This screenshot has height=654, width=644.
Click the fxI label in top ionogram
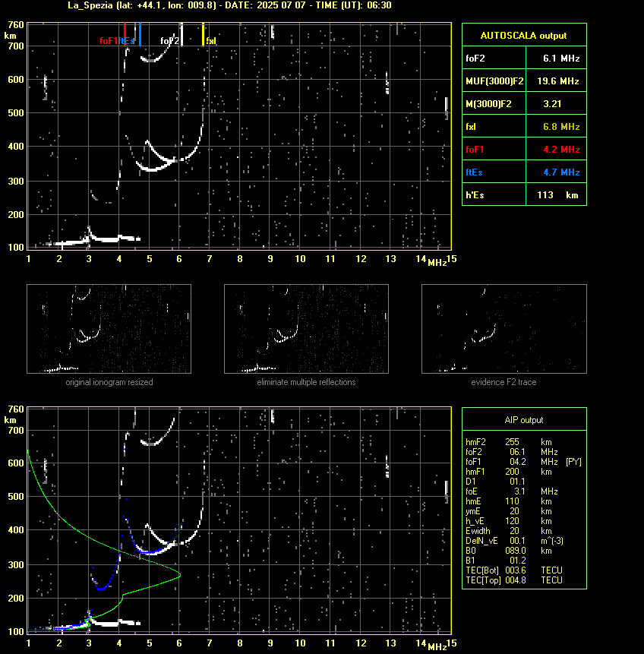click(x=211, y=41)
